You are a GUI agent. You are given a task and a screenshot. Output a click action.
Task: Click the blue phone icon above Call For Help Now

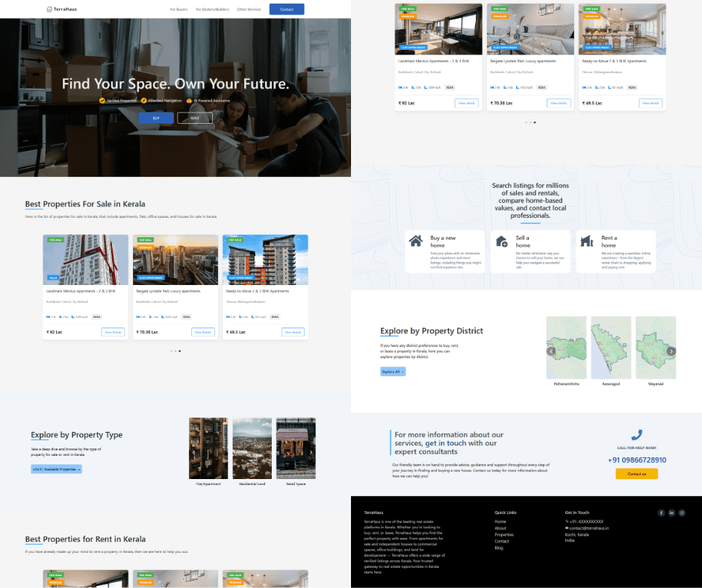click(636, 434)
